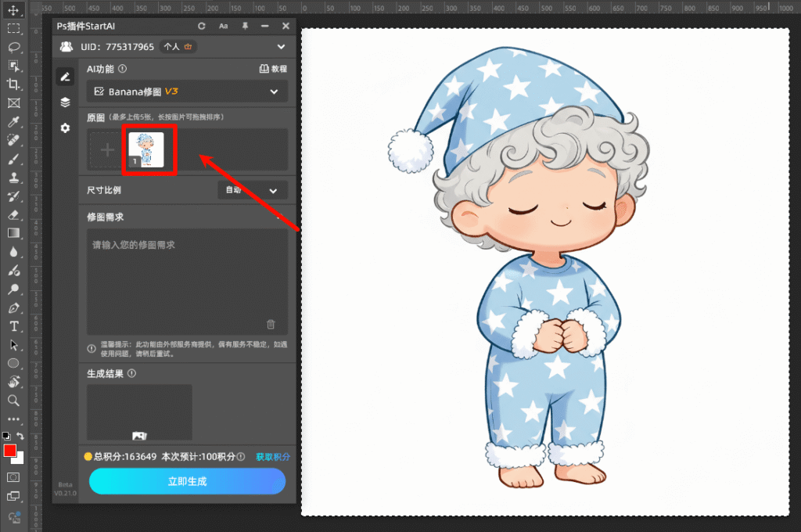Click the red foreground color swatch
This screenshot has height=532, width=801.
tap(9, 450)
